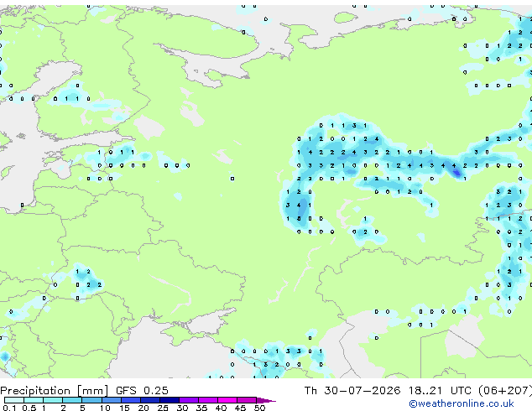Click the 0.1 mm legend color box
Screen dimensions: 532x411
pos(14,400)
